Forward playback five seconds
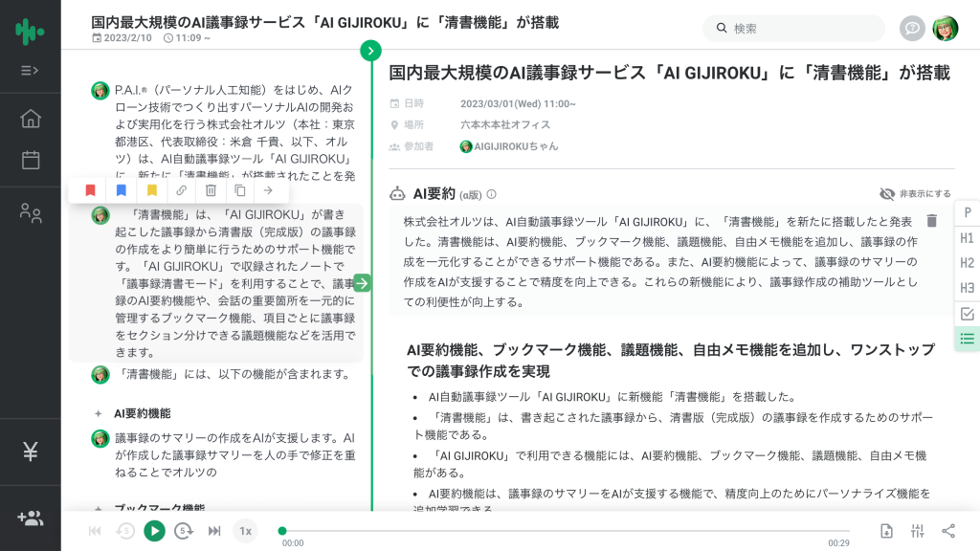The image size is (980, 551). (184, 531)
